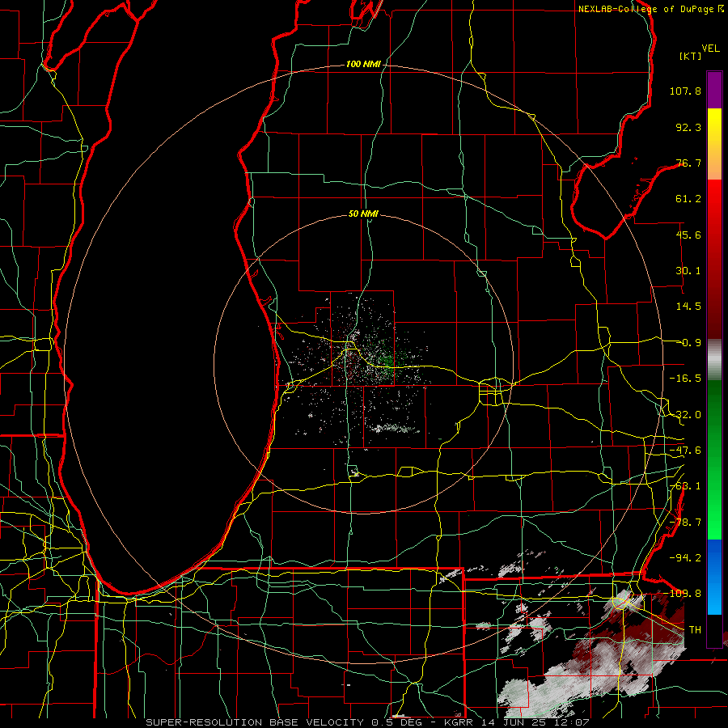Click the 76.7 velocity scale value
This screenshot has height=728, width=728.
coord(688,163)
